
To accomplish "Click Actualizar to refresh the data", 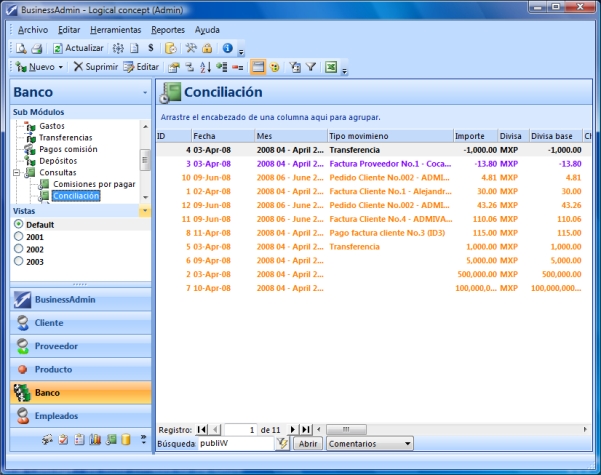I will click(78, 48).
